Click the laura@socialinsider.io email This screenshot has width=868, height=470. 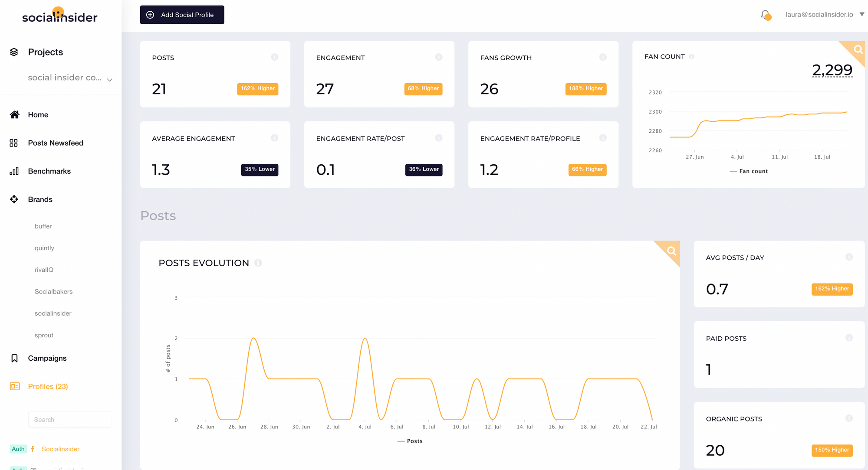[819, 15]
